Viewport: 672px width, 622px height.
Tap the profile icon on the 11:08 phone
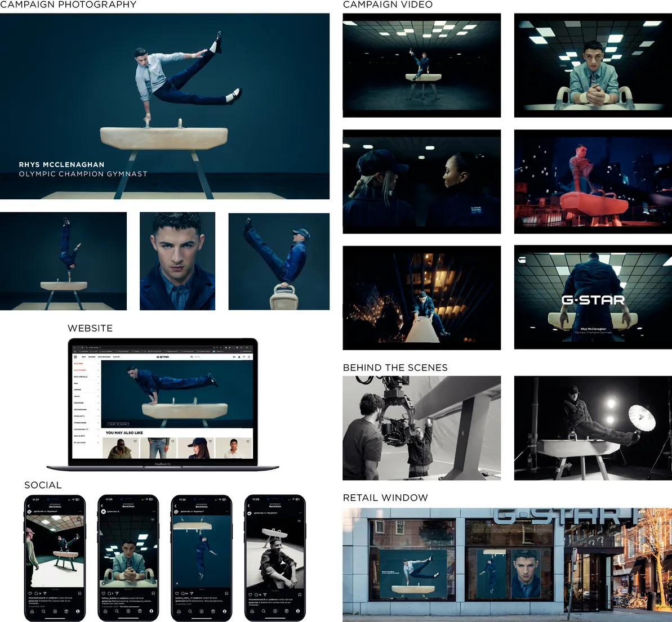[298, 611]
